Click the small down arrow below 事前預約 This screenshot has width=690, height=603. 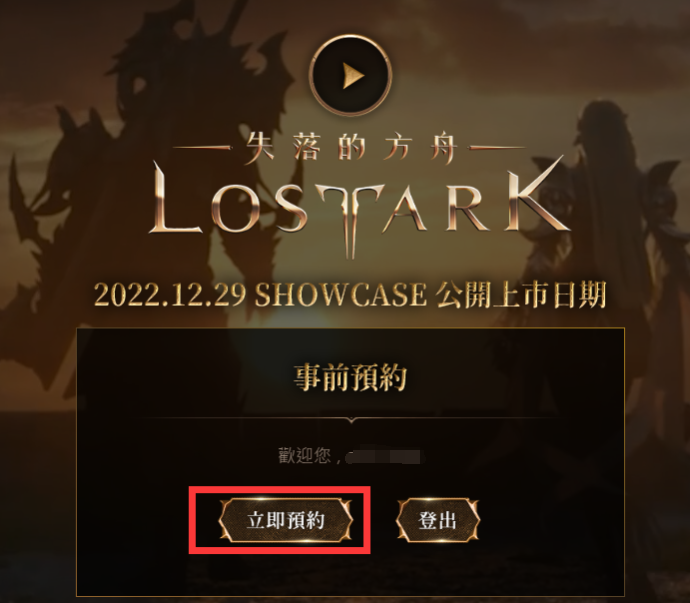pos(351,420)
